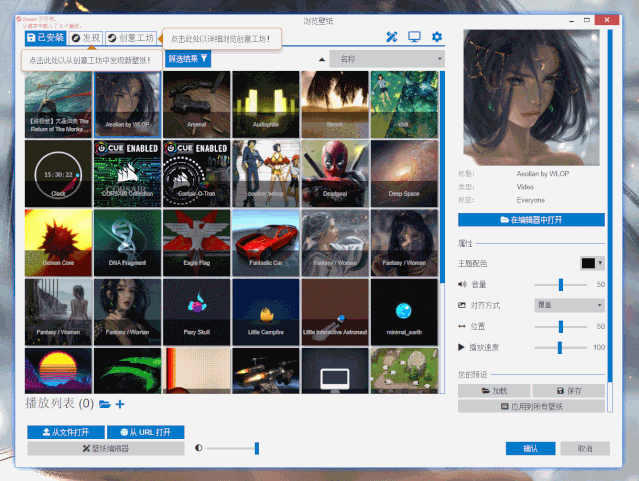Select the Little Interactive Astronaut wallpaper
639x481 pixels.
335,312
